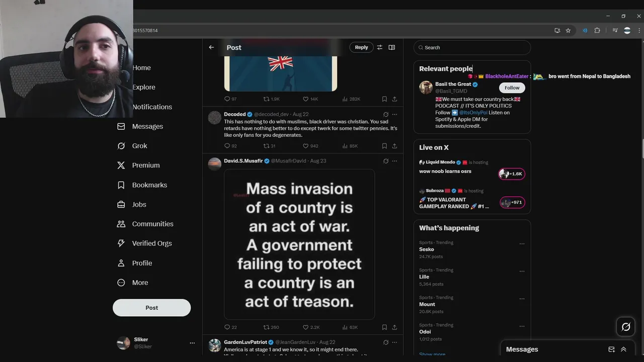Toggle reader view icon beside Reply
This screenshot has height=362, width=644.
pyautogui.click(x=392, y=47)
